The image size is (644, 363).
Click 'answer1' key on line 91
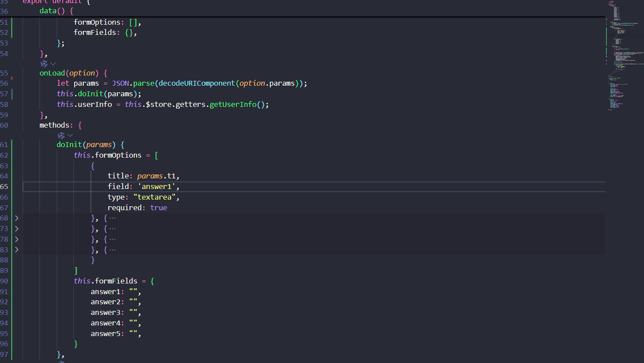106,292
